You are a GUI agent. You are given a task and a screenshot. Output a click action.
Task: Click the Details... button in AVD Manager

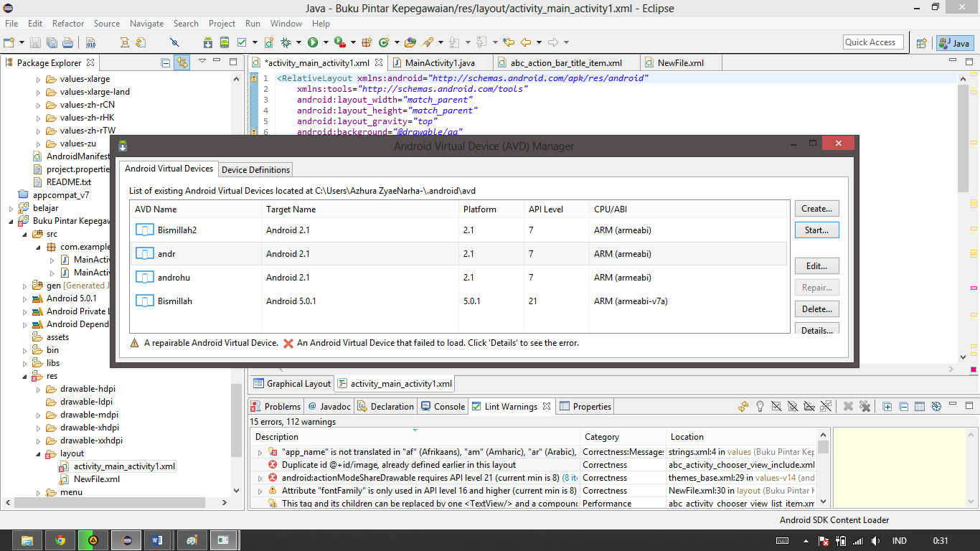[x=816, y=329]
